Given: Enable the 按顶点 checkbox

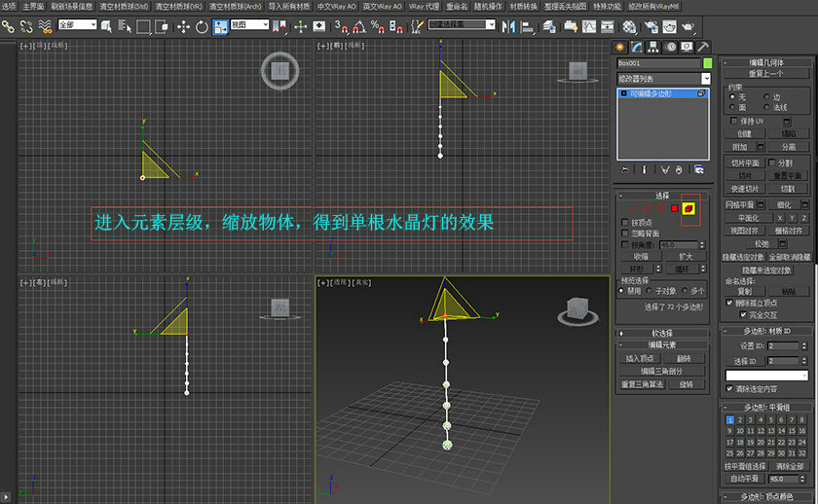Looking at the screenshot, I should pos(625,223).
